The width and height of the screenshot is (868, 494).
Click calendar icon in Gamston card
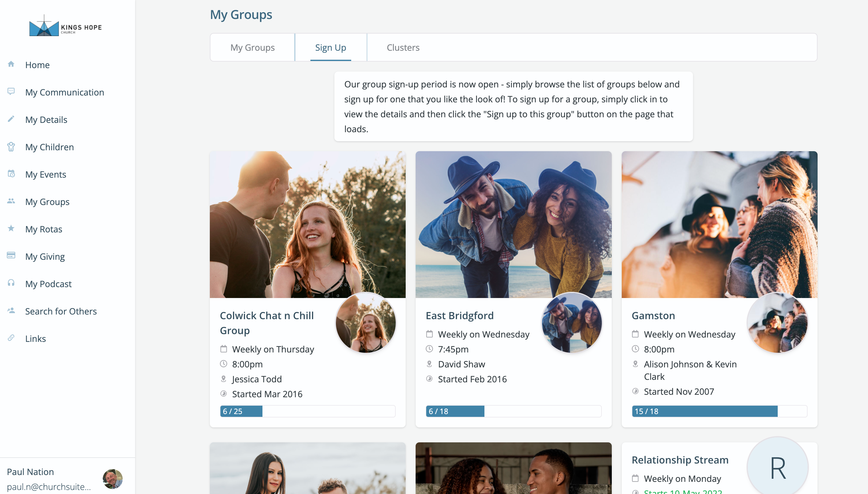(635, 334)
